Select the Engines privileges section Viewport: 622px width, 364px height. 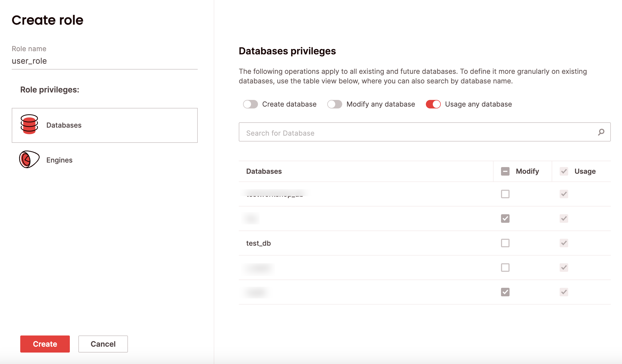(105, 160)
